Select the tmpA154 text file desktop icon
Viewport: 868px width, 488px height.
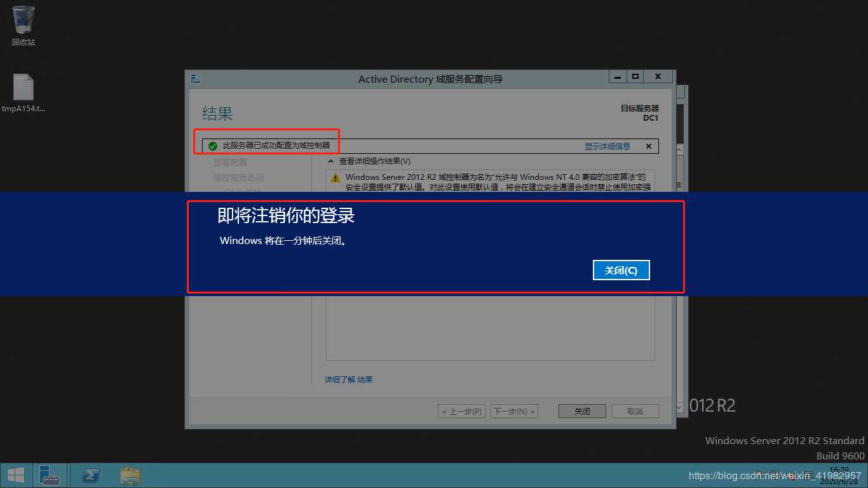click(24, 93)
